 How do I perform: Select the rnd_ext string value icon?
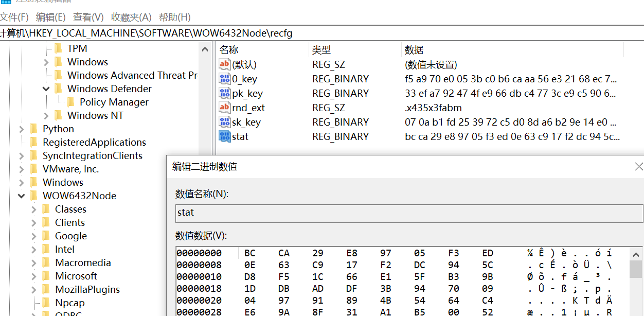pyautogui.click(x=225, y=108)
